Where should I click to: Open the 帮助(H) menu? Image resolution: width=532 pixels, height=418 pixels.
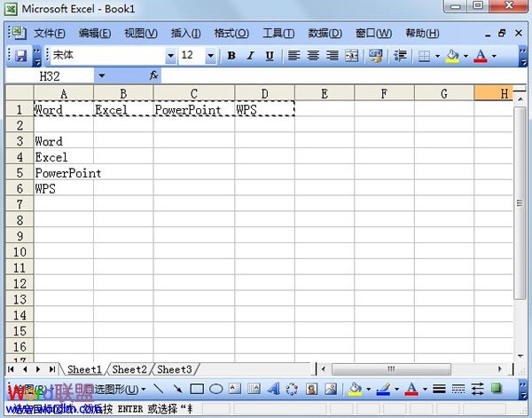tap(422, 33)
